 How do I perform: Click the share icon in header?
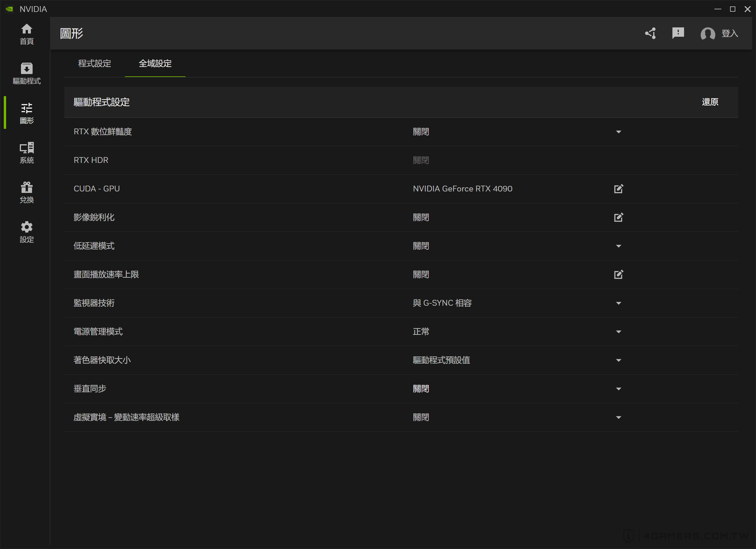650,33
